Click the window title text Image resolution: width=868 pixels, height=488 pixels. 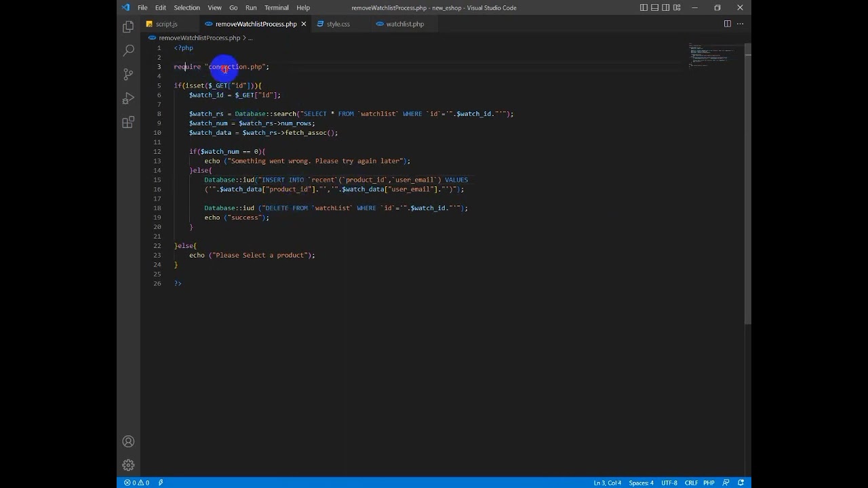pos(434,7)
